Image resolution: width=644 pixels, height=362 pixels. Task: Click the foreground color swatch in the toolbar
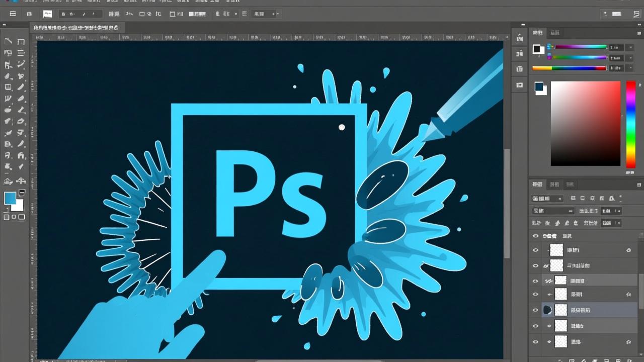pos(11,198)
